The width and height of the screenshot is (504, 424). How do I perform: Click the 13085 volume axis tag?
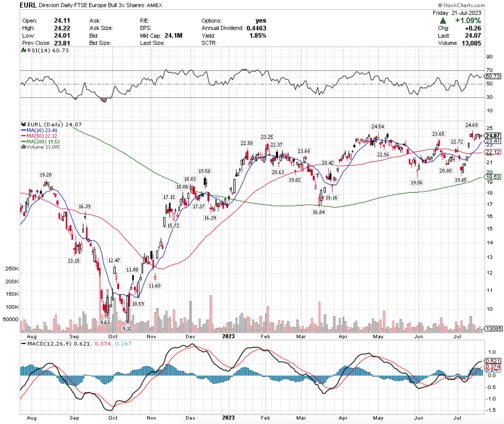pyautogui.click(x=494, y=329)
